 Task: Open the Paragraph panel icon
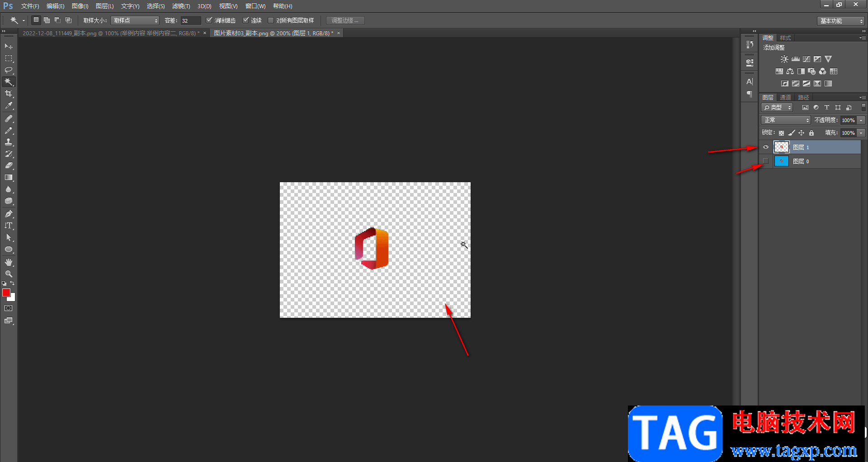[x=750, y=94]
